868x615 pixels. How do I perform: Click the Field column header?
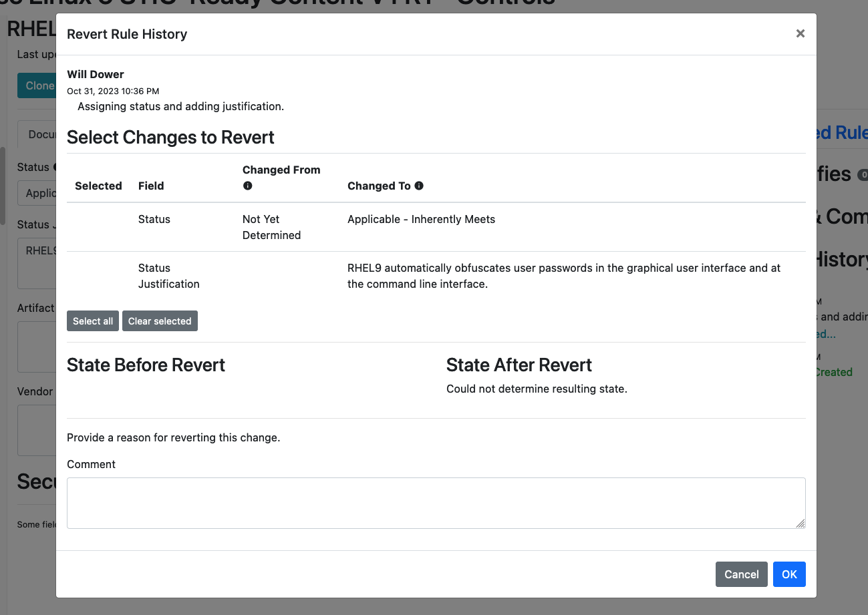click(151, 186)
